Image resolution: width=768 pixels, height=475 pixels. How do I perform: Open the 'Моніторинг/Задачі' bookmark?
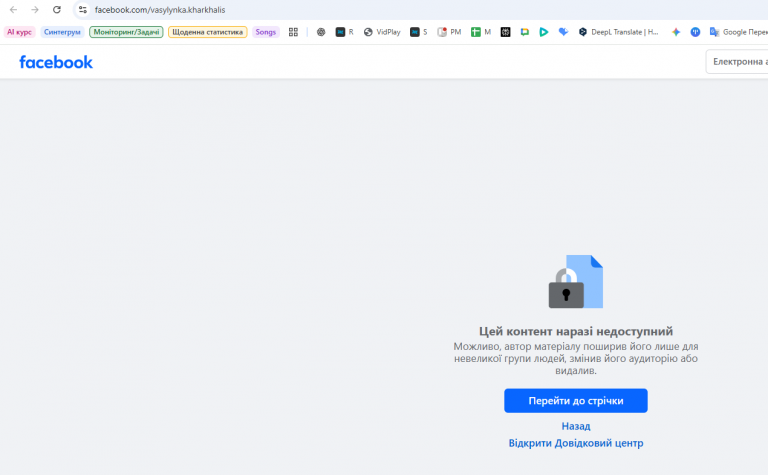[126, 32]
